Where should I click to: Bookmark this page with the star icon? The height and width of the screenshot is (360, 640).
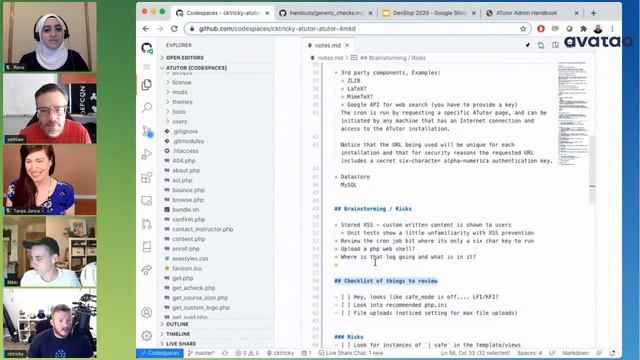[x=523, y=29]
